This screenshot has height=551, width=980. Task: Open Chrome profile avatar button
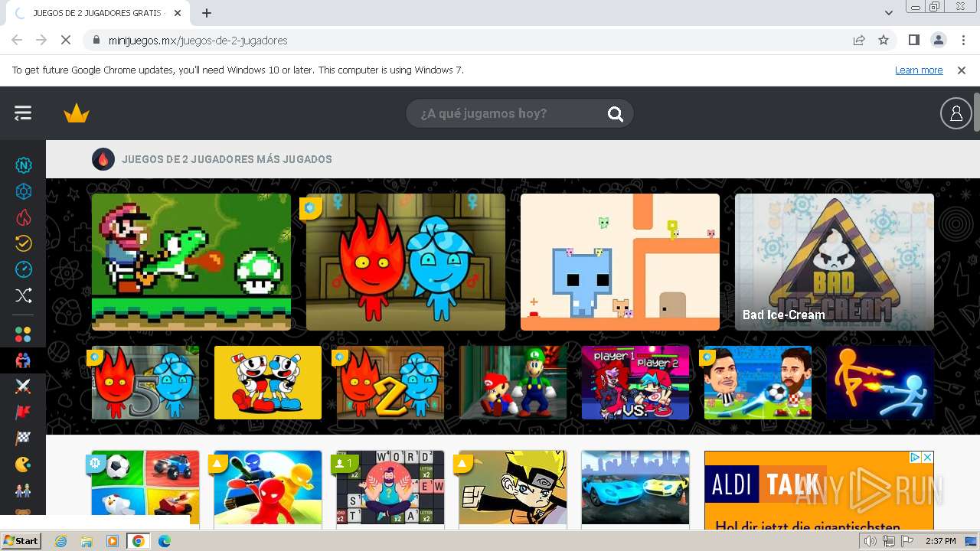coord(938,40)
